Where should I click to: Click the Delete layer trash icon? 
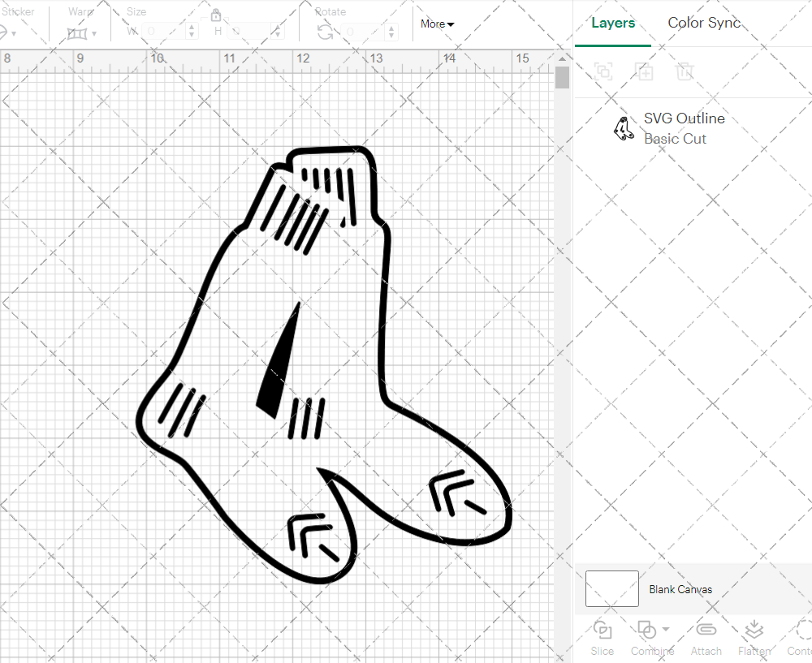click(685, 71)
